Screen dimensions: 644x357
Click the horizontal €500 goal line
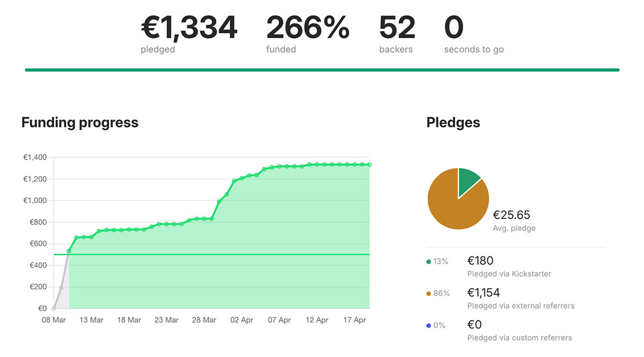(x=219, y=254)
